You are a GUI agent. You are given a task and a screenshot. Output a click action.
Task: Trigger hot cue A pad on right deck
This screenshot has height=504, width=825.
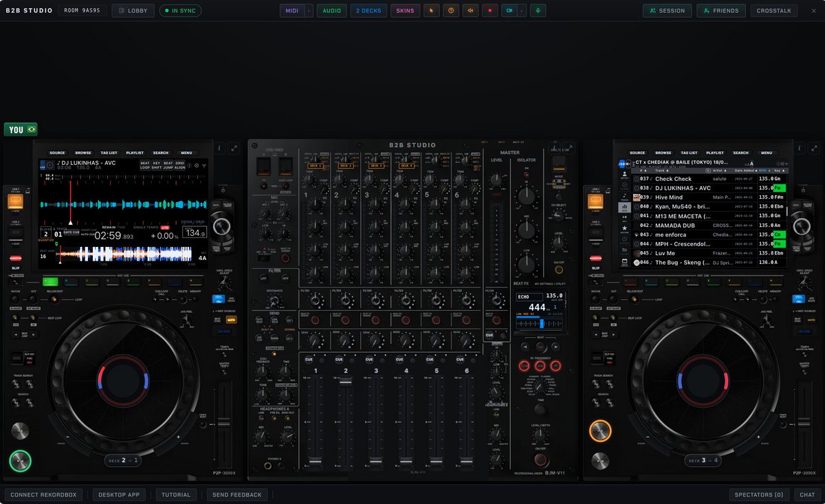(x=630, y=281)
